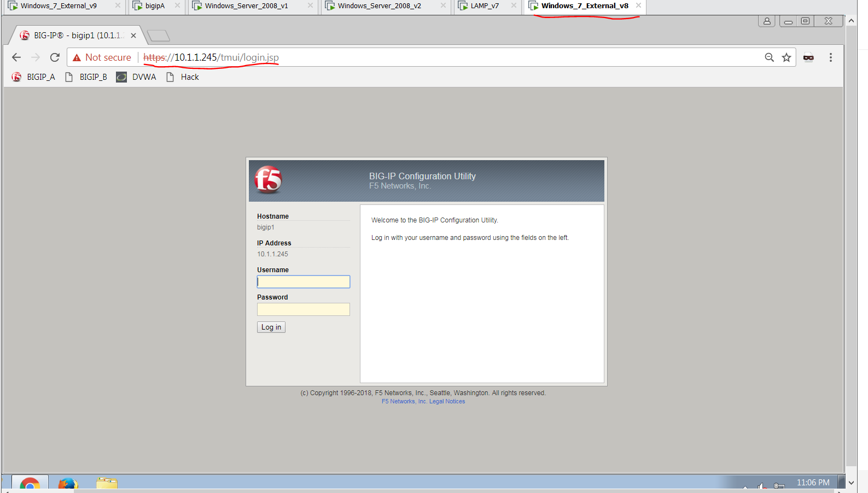868x493 pixels.
Task: Click the incognito extension icon
Action: pyautogui.click(x=808, y=57)
